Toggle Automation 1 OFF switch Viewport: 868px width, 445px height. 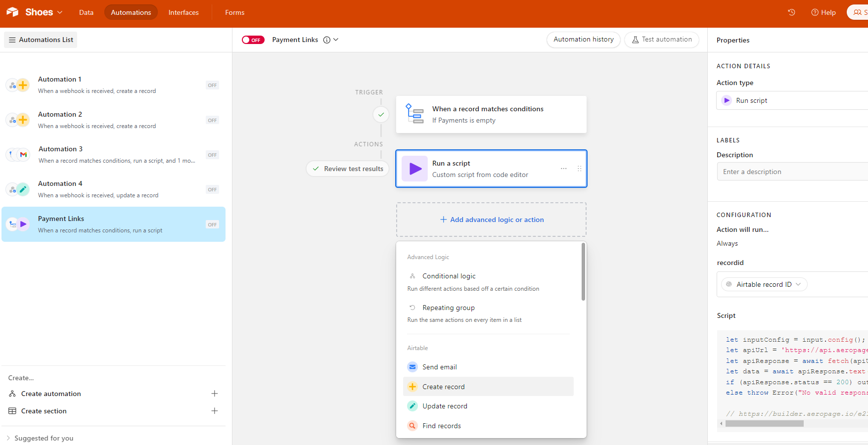(x=212, y=85)
